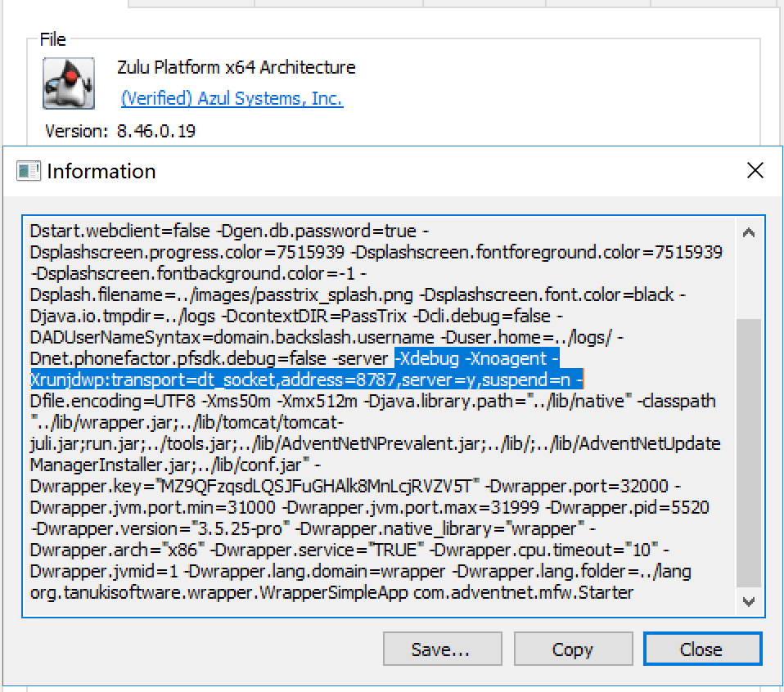Image resolution: width=784 pixels, height=692 pixels.
Task: Click the Close button in dialog
Action: [701, 649]
